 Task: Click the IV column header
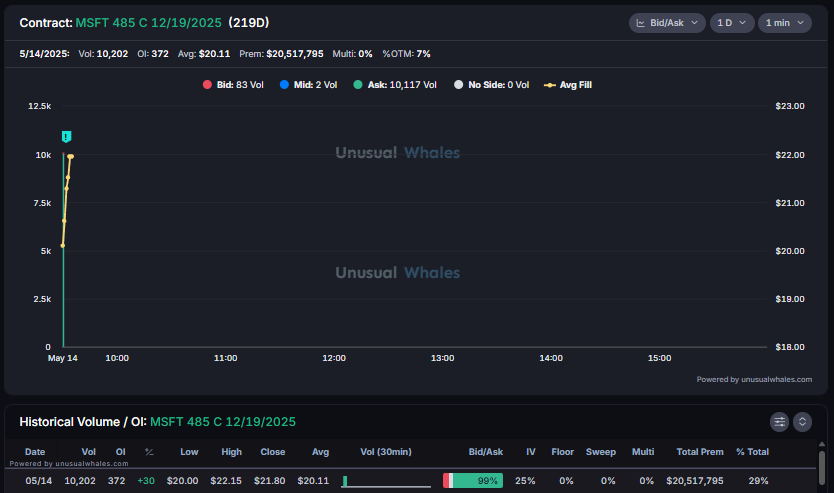531,452
